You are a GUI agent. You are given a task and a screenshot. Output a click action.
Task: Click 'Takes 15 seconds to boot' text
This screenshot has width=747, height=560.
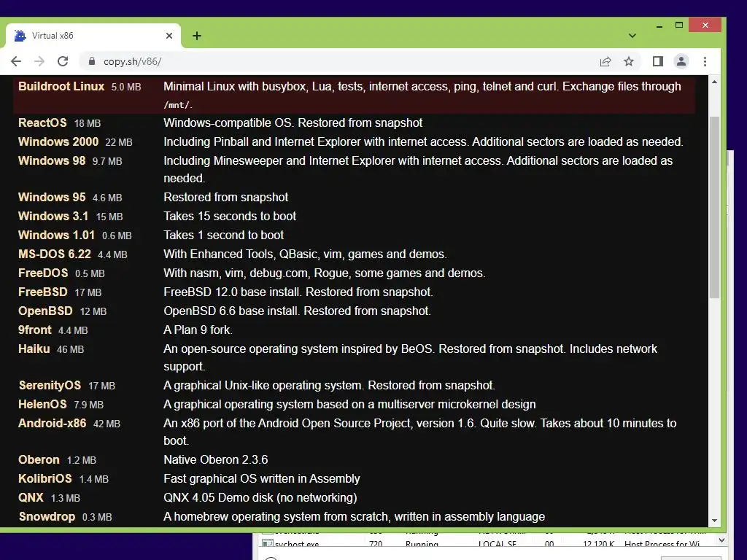pos(230,216)
